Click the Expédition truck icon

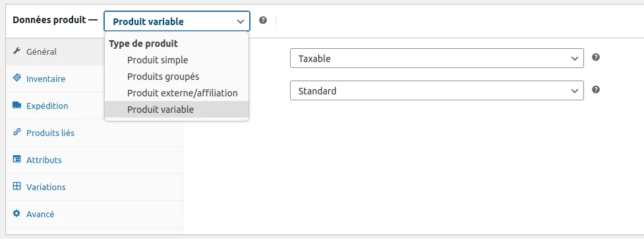[x=17, y=106]
